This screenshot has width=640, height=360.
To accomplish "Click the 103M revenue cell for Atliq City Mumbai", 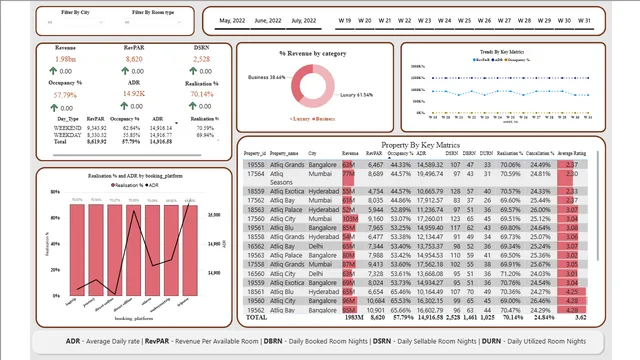I will (350, 219).
